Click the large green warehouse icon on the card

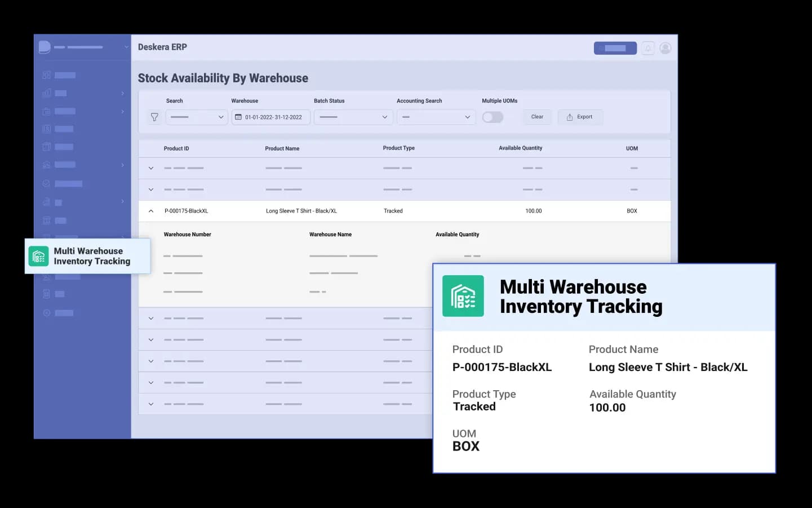pyautogui.click(x=463, y=296)
